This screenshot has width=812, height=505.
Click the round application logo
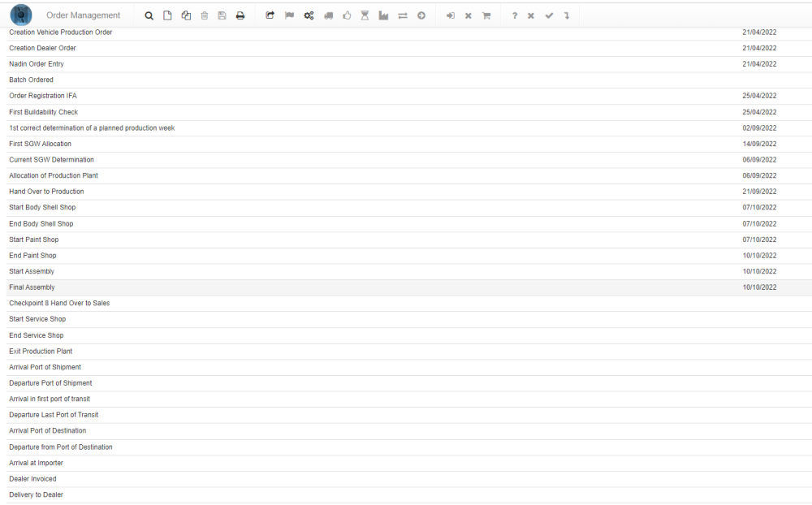click(21, 15)
